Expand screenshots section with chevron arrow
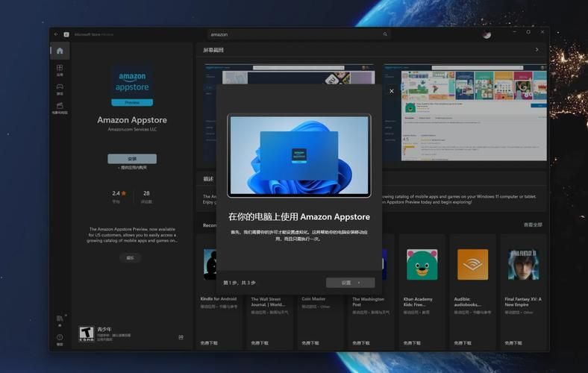Screen dimensions: 588x373 pyautogui.click(x=537, y=50)
